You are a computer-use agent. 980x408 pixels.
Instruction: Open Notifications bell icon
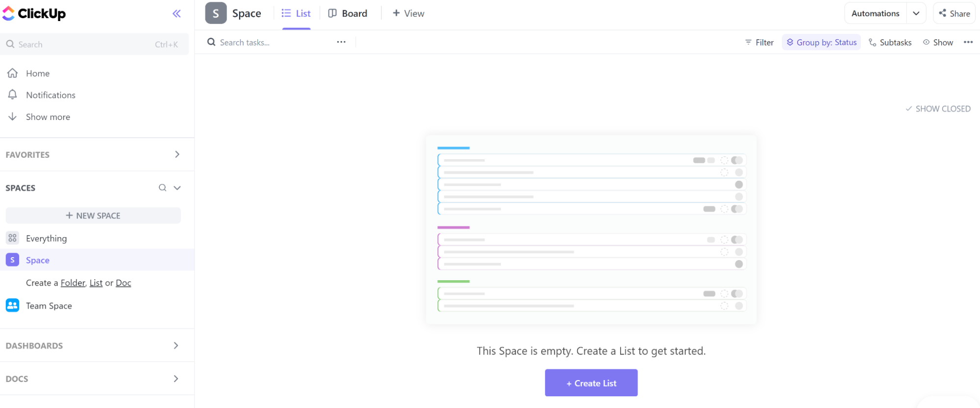pos(13,95)
